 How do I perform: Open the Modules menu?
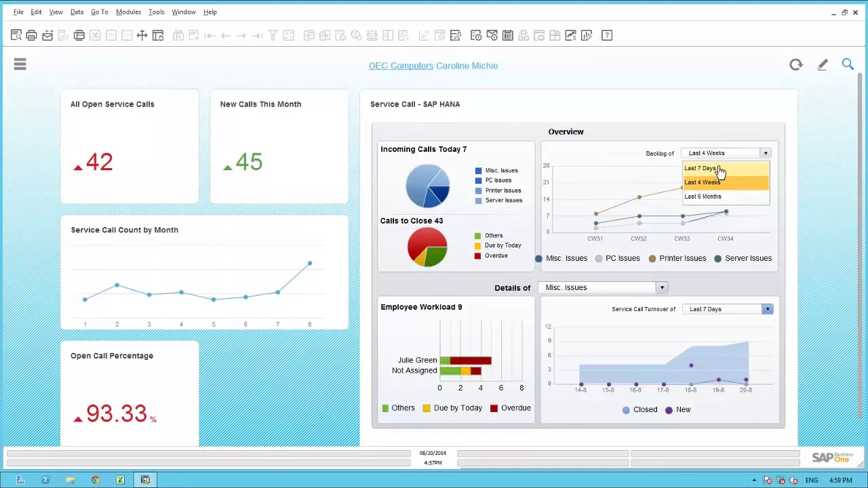pyautogui.click(x=128, y=12)
